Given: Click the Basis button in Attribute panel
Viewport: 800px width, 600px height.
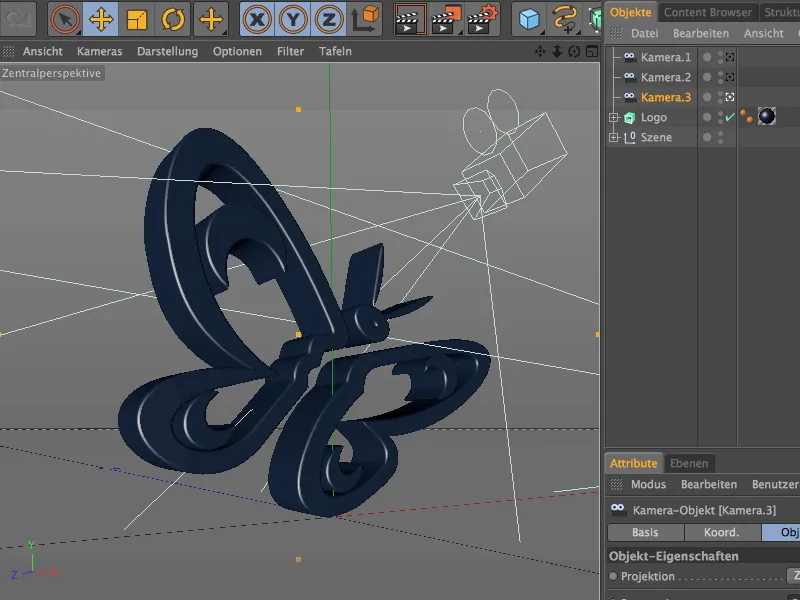Looking at the screenshot, I should coord(645,532).
